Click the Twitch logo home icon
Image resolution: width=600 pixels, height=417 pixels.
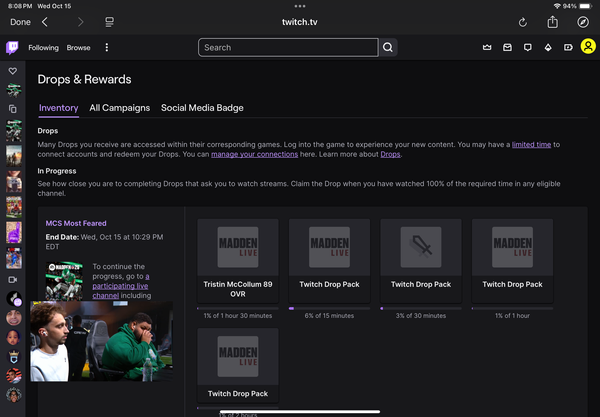[x=12, y=47]
